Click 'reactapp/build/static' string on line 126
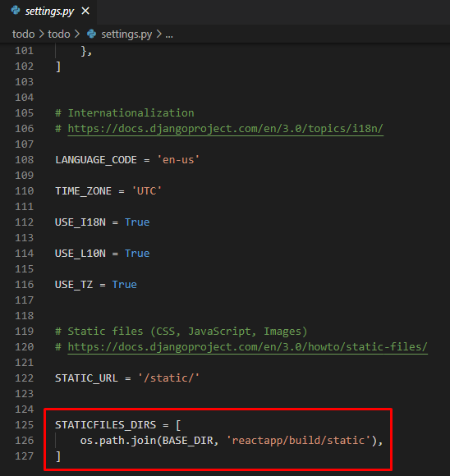The image size is (450, 476). coord(298,441)
